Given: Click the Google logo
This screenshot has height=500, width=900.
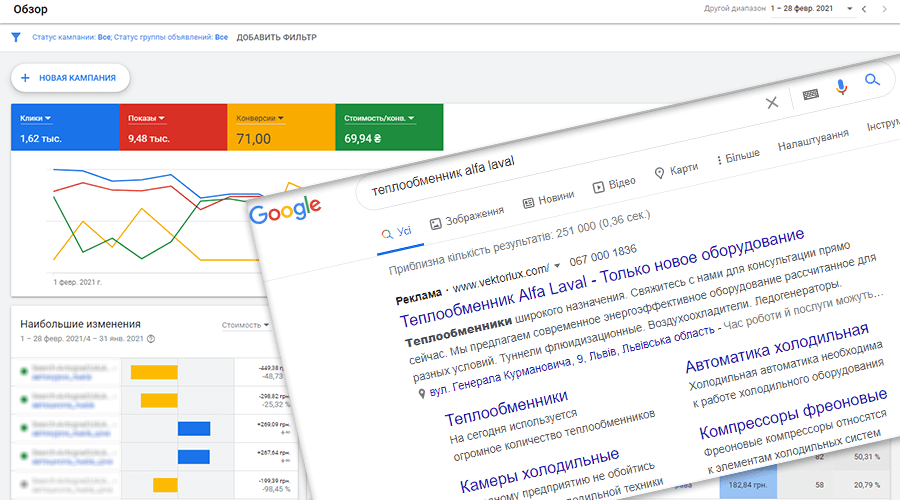Looking at the screenshot, I should (x=285, y=210).
